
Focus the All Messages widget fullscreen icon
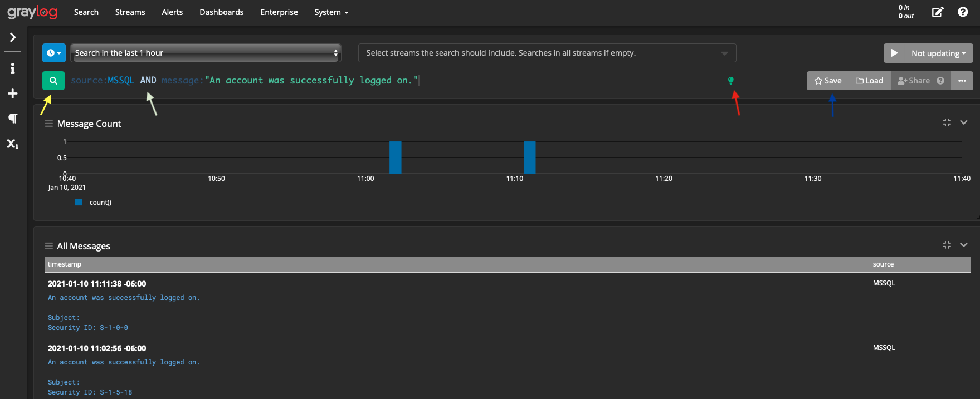click(x=947, y=245)
